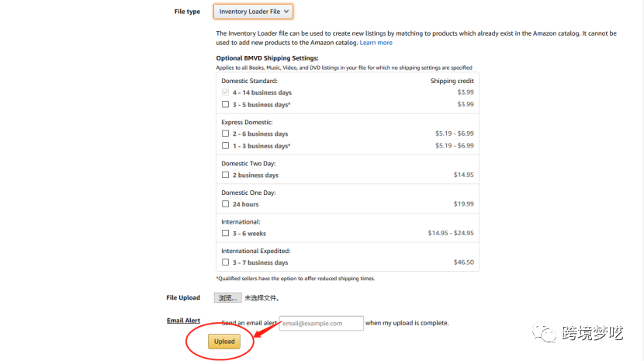Check International 3 - 6 weeks option
The image size is (644, 361).
pos(225,233)
